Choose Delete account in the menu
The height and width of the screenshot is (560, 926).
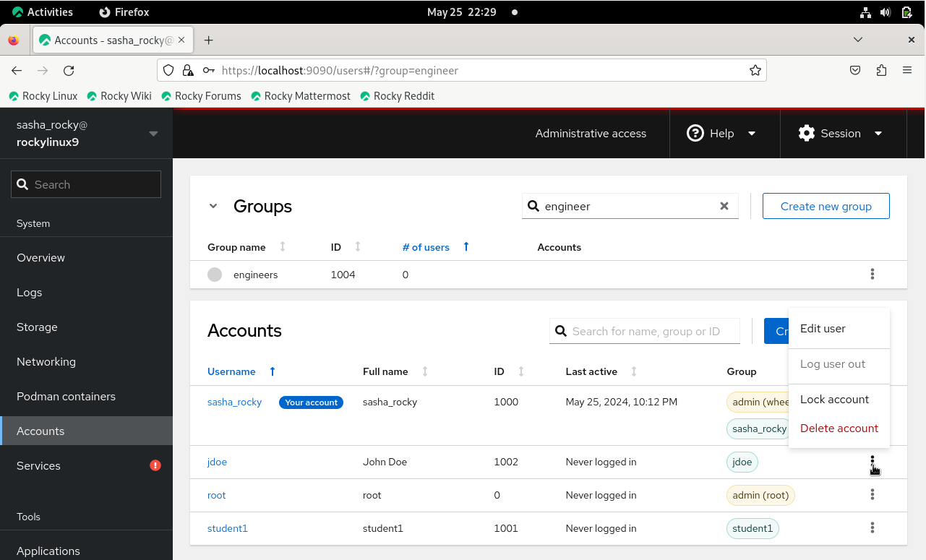point(839,428)
